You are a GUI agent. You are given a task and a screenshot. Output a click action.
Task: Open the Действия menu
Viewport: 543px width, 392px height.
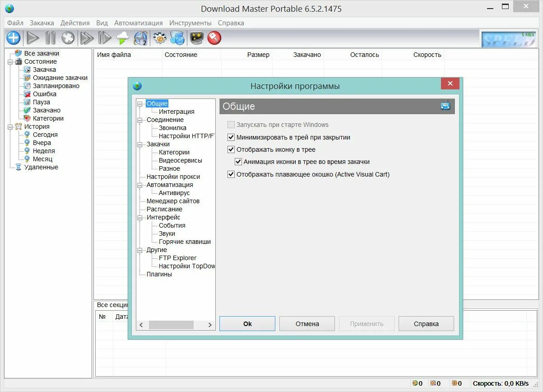pos(75,23)
